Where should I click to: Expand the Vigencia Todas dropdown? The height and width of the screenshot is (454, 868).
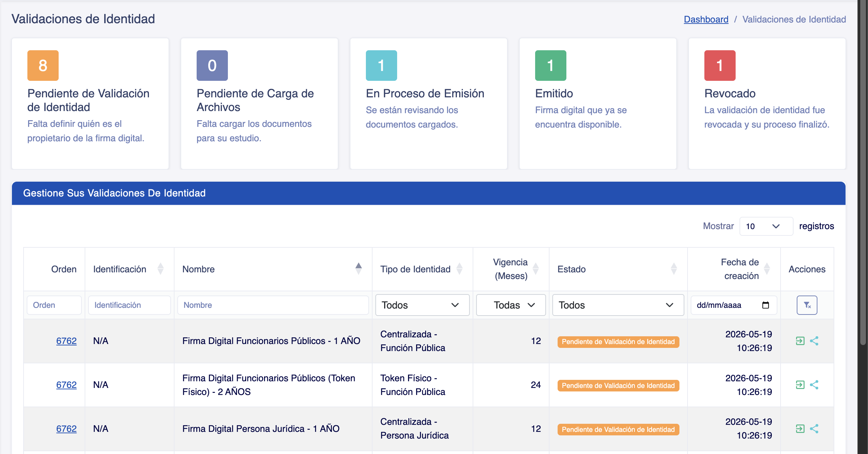[511, 305]
